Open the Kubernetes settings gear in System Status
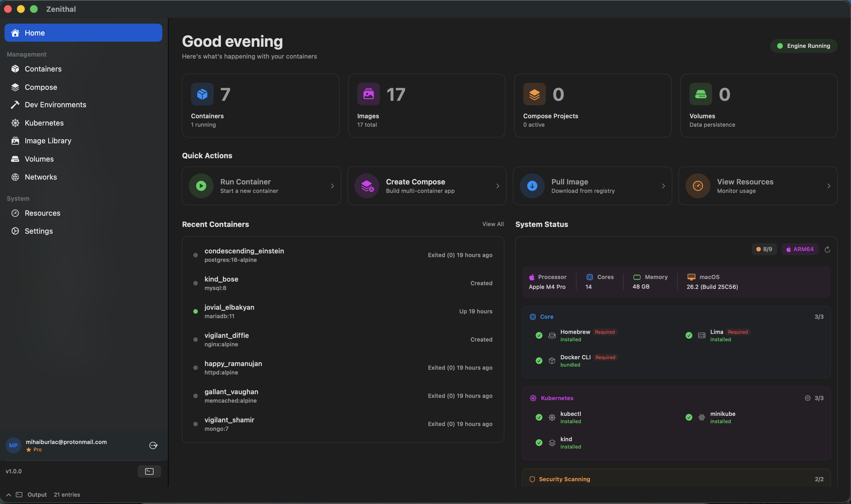Image resolution: width=851 pixels, height=504 pixels. [808, 398]
